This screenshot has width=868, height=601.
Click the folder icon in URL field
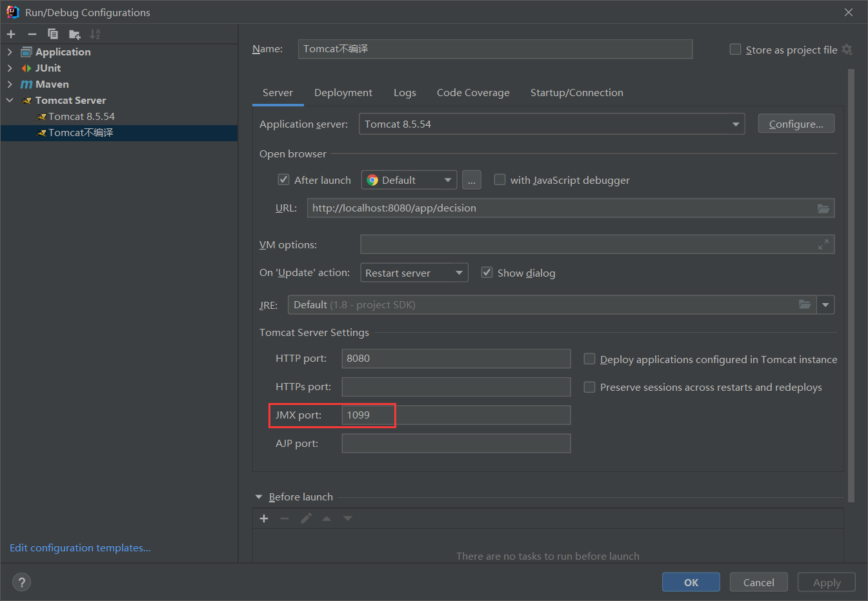coord(823,208)
